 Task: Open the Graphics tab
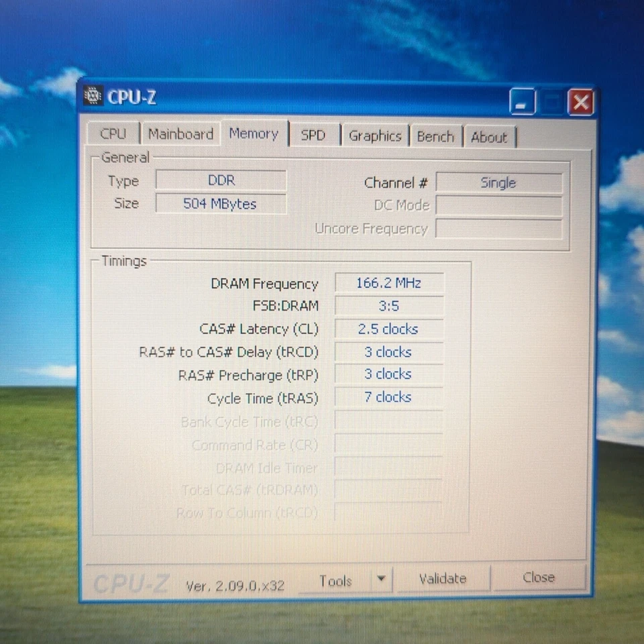pyautogui.click(x=374, y=136)
